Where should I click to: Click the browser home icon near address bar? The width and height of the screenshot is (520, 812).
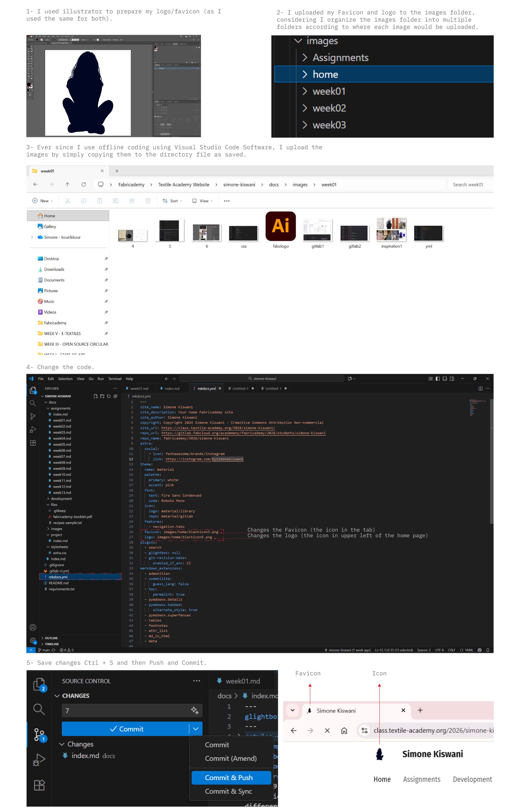pos(344,730)
